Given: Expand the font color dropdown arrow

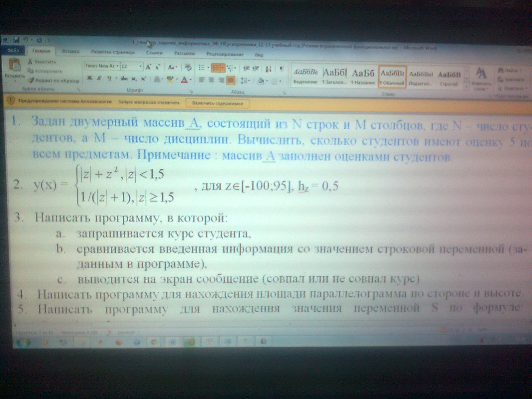Looking at the screenshot, I should pos(191,80).
